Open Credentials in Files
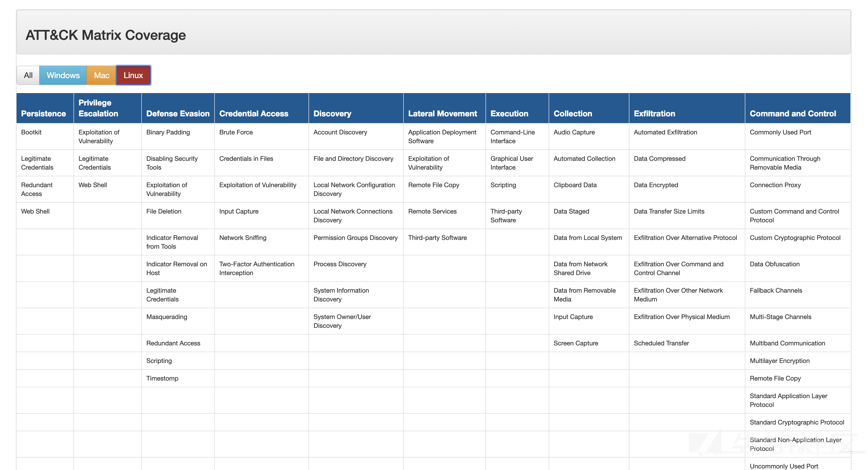 pyautogui.click(x=246, y=158)
